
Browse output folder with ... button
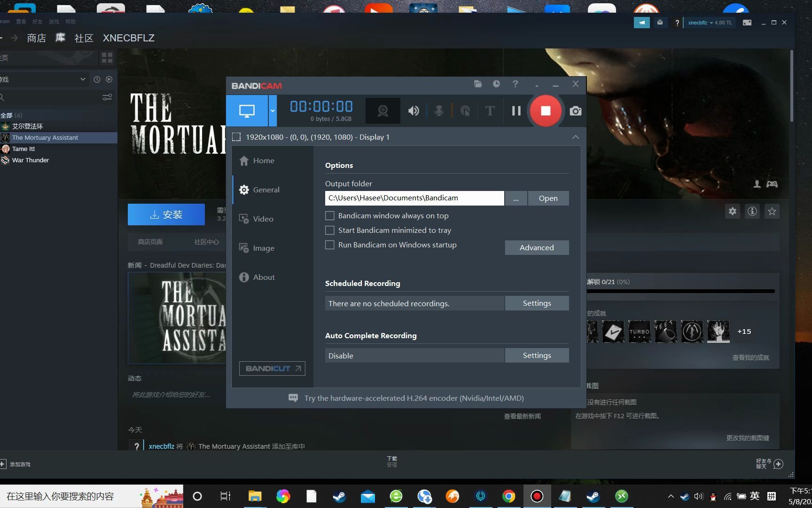(516, 198)
